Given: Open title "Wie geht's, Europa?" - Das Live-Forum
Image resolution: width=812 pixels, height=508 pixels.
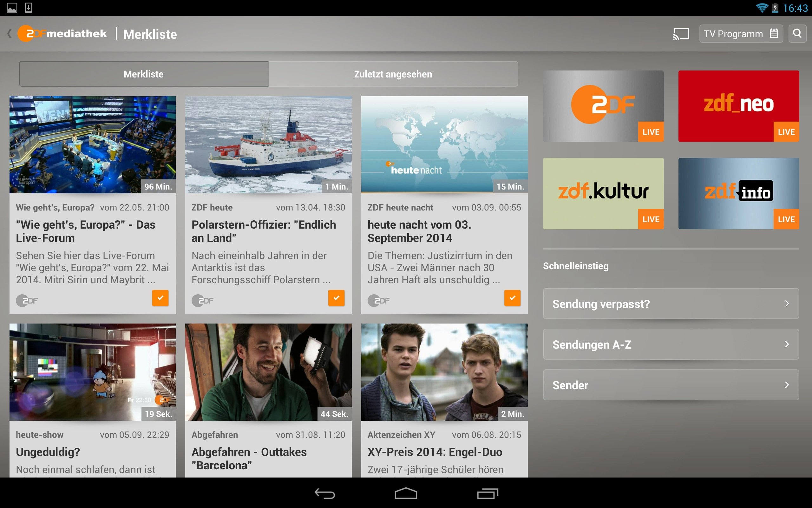Looking at the screenshot, I should point(86,231).
